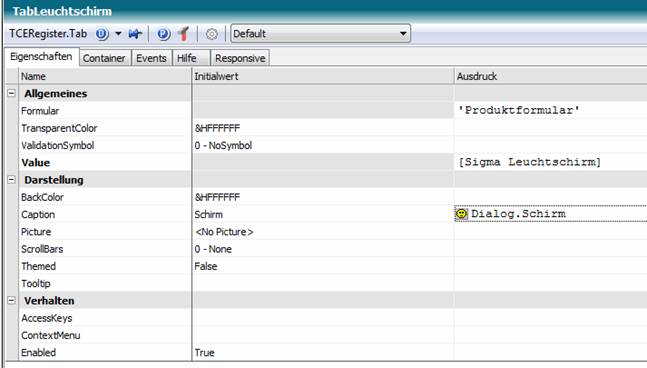647x368 pixels.
Task: Click the blue pin icon in toolbar
Action: (135, 34)
